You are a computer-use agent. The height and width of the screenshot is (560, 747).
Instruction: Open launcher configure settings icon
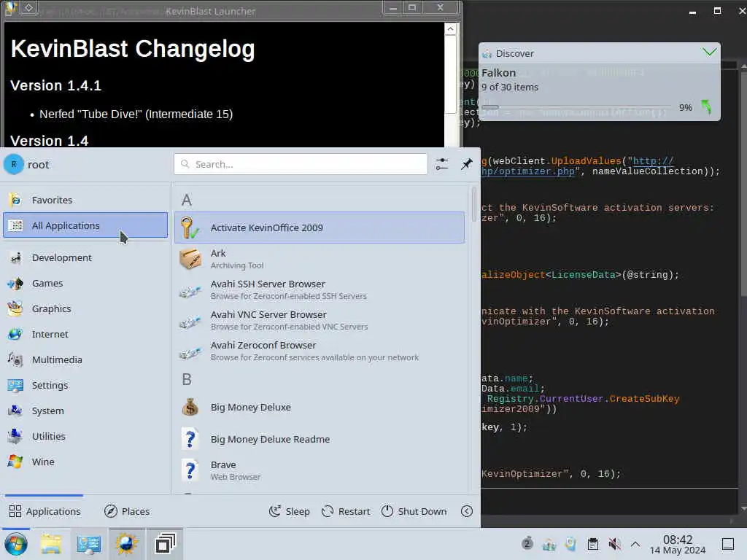click(441, 164)
